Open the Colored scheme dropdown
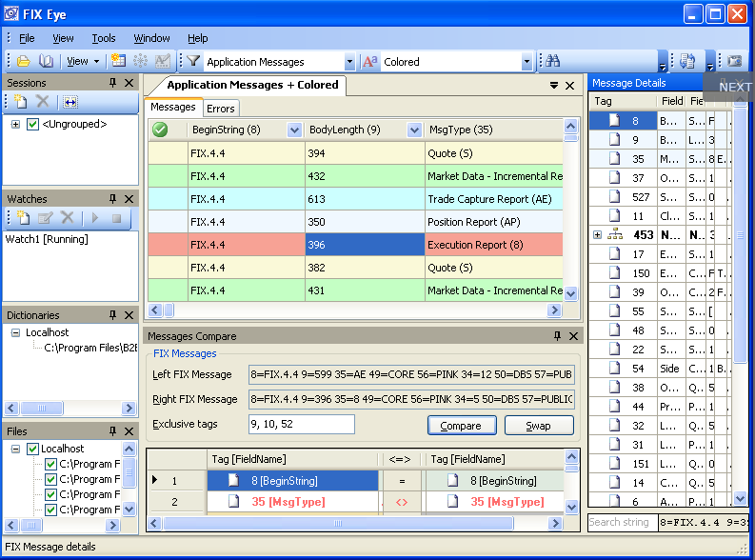 pyautogui.click(x=527, y=62)
